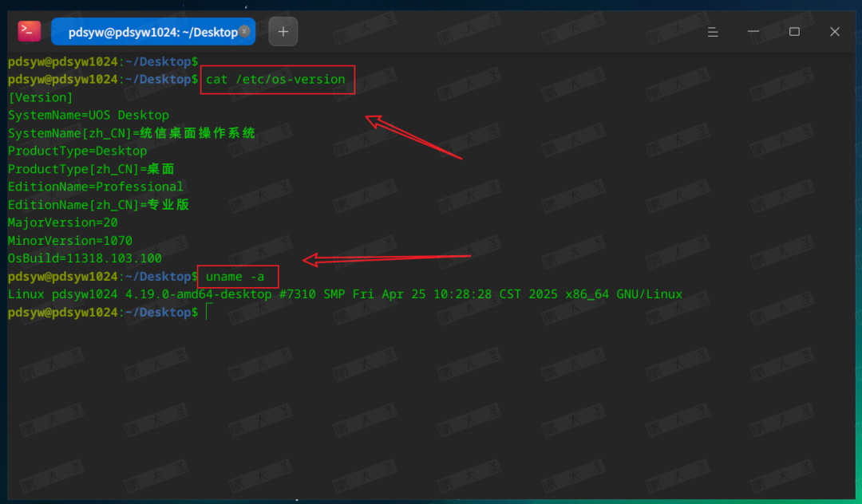
Task: Click the red terminal app icon
Action: tap(30, 31)
